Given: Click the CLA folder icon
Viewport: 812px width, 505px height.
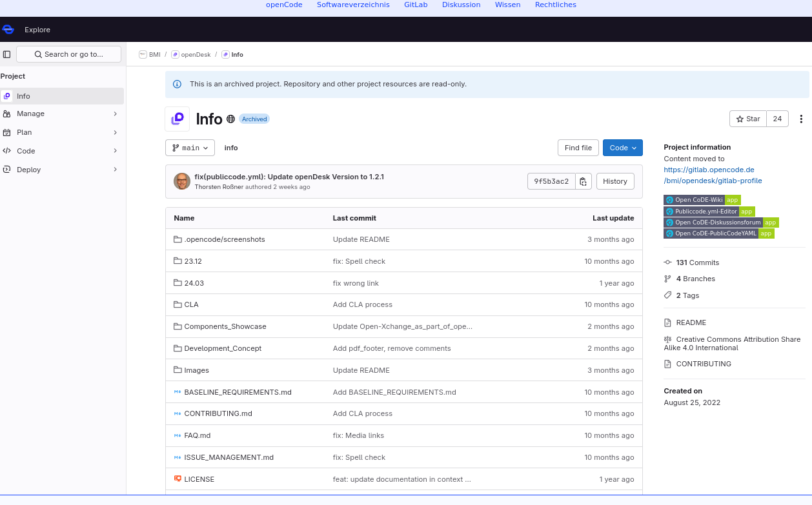Looking at the screenshot, I should click(178, 304).
